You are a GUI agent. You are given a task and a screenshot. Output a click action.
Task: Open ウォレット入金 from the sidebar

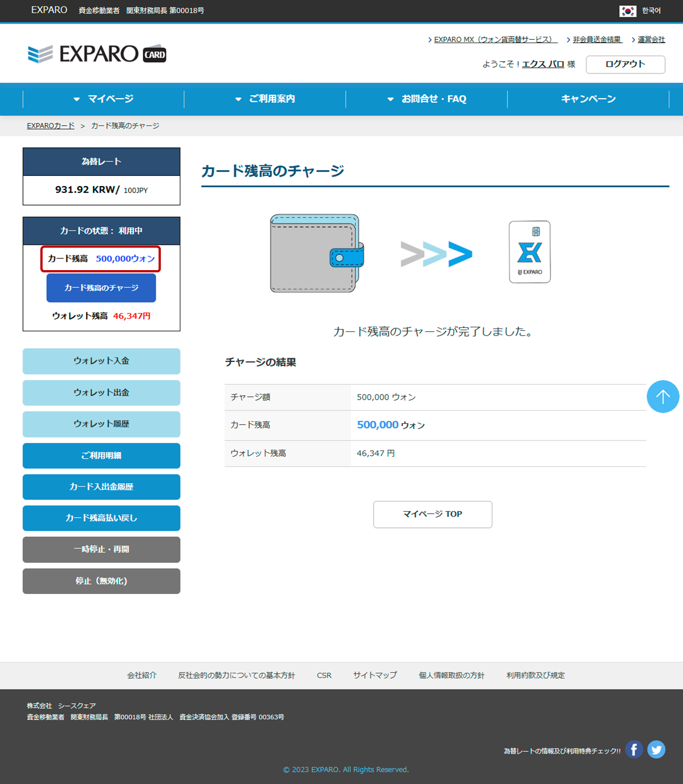(x=101, y=361)
